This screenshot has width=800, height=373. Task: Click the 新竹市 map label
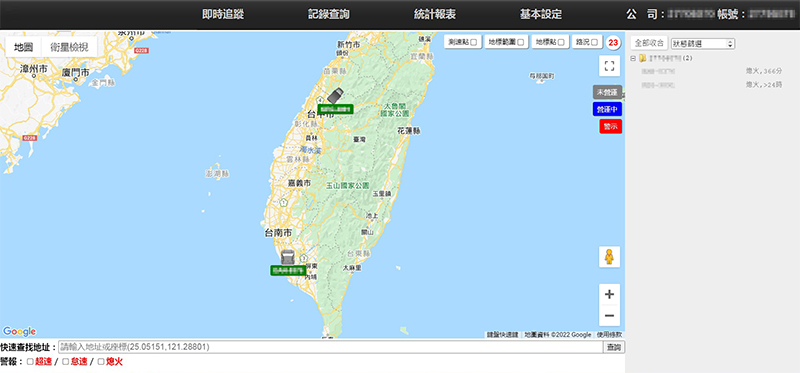tap(348, 45)
